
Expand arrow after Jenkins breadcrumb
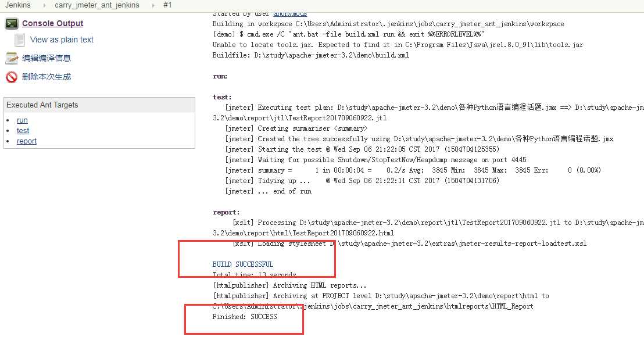[x=44, y=5]
